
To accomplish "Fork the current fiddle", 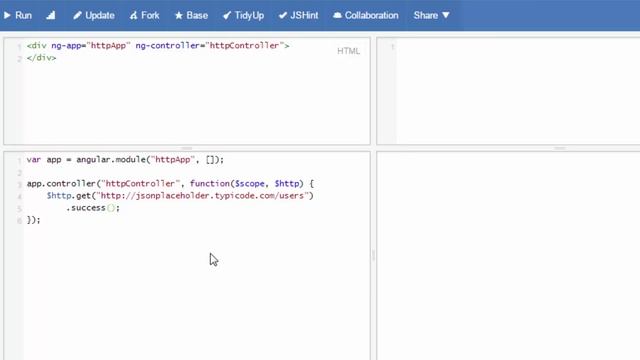I will coord(144,16).
